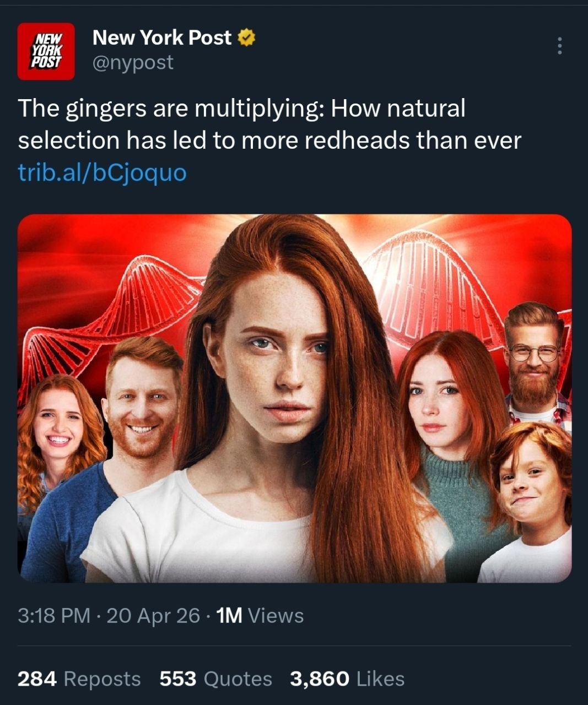Screen dimensions: 588x705
Task: Click the New York Post display name
Action: coord(161,37)
